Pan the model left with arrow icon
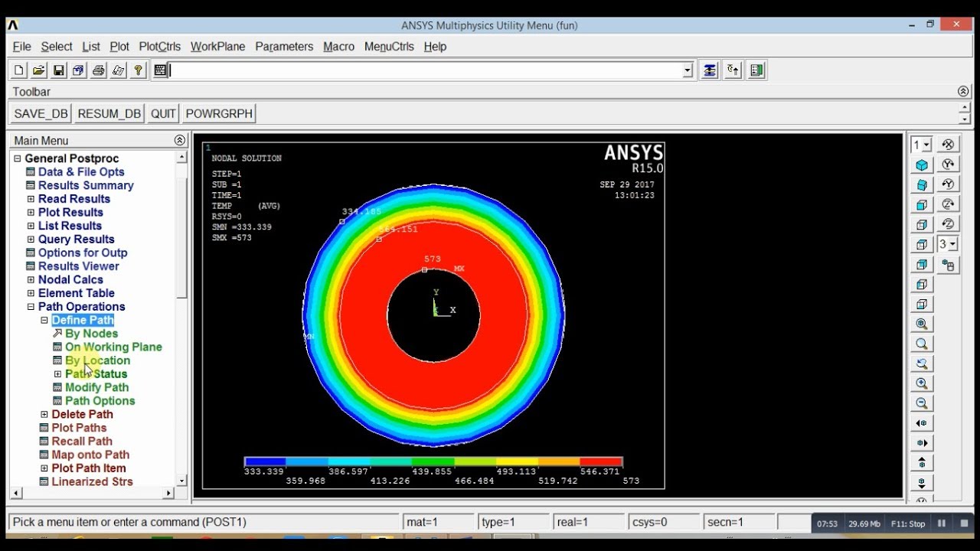980x551 pixels. point(922,424)
